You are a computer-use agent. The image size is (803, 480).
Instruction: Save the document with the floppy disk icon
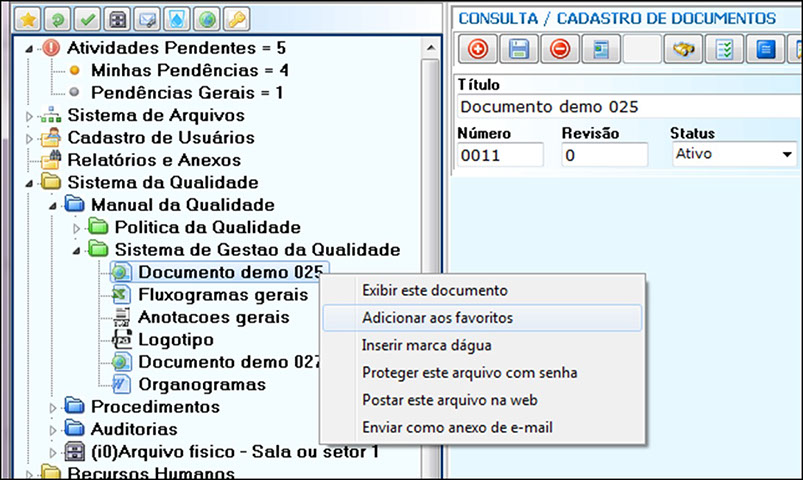click(x=519, y=49)
